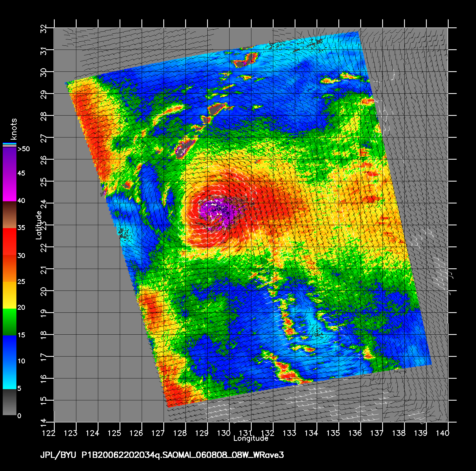Click the "25" label on the color bar
Screen dimensions: 476x471
point(21,282)
